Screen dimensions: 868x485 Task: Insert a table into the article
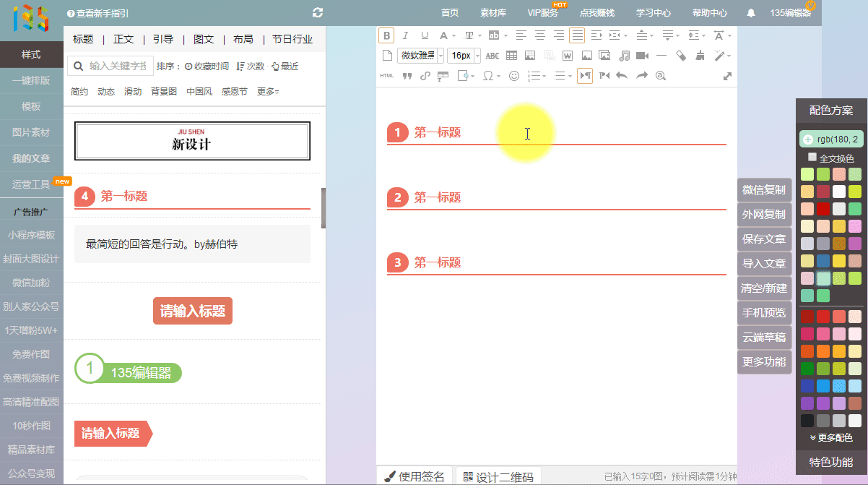(511, 56)
